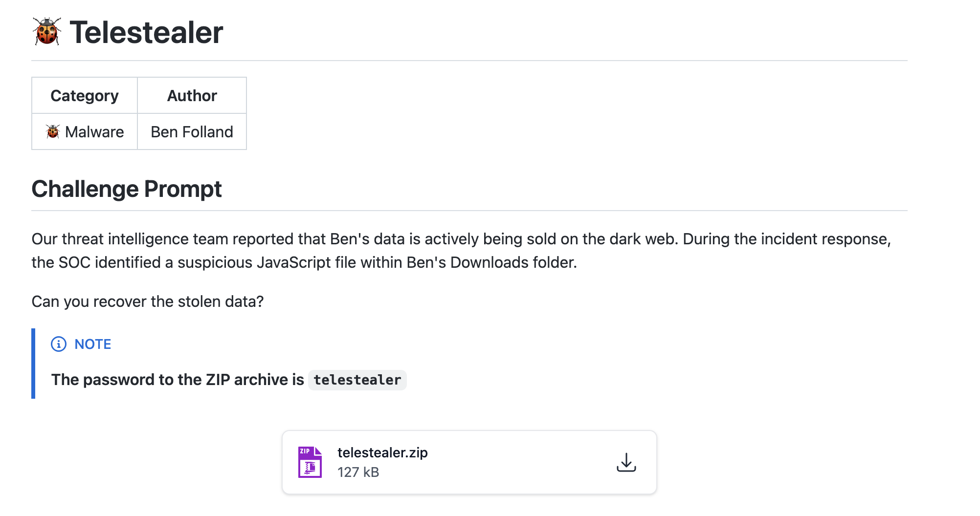Click the 'Author' table header cell
980x516 pixels.
coord(192,96)
